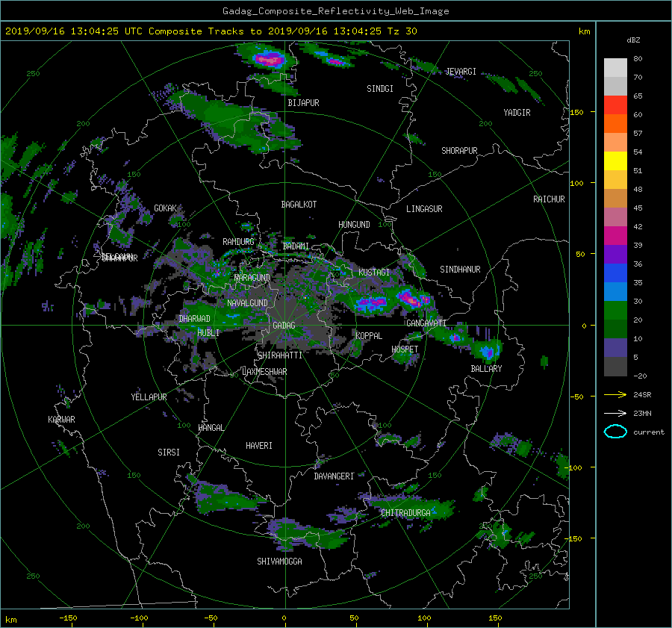Click the HUNGUND city label
This screenshot has height=628, width=672.
tap(354, 225)
